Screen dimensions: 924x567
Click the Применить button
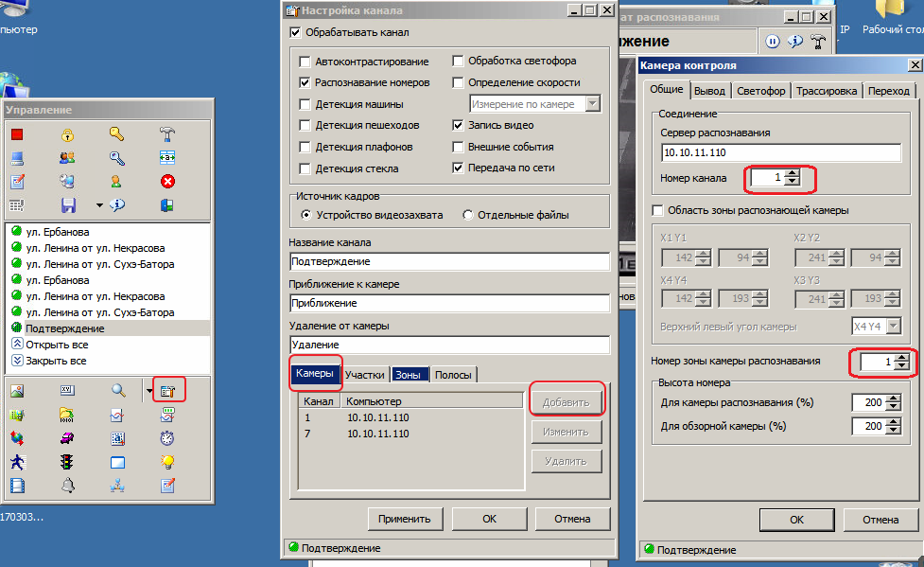coord(404,519)
